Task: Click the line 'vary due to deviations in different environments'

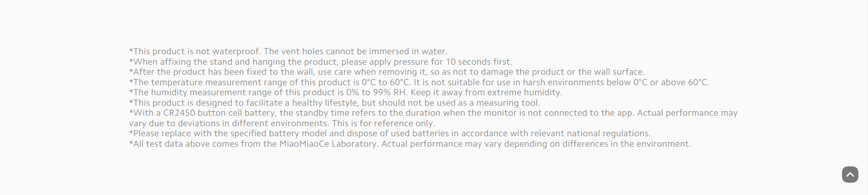Action: (x=282, y=123)
